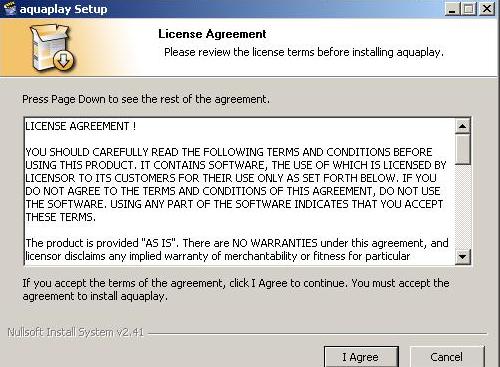Click the bold License Agreement heading
The width and height of the screenshot is (500, 367).
[x=212, y=34]
